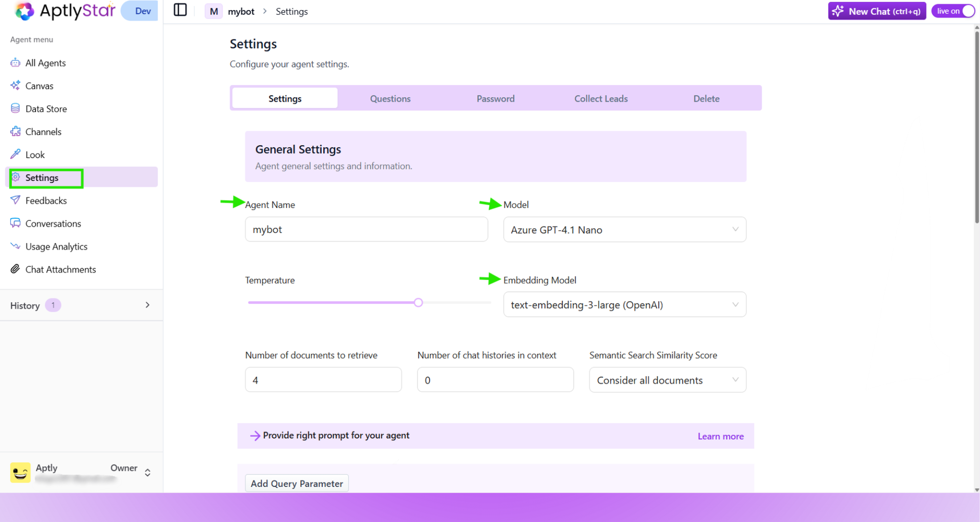Select Channels from the agent menu

tap(43, 131)
